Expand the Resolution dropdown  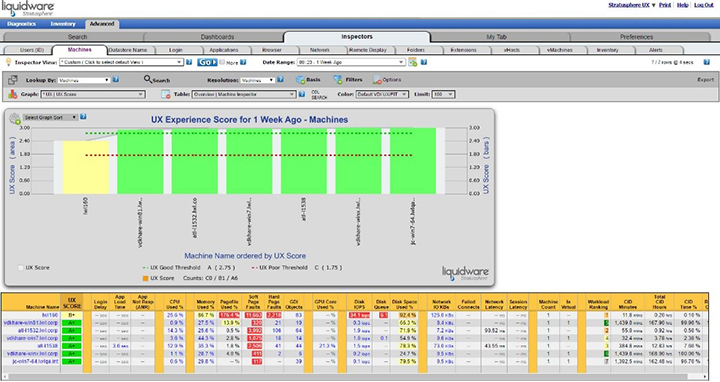pyautogui.click(x=258, y=80)
